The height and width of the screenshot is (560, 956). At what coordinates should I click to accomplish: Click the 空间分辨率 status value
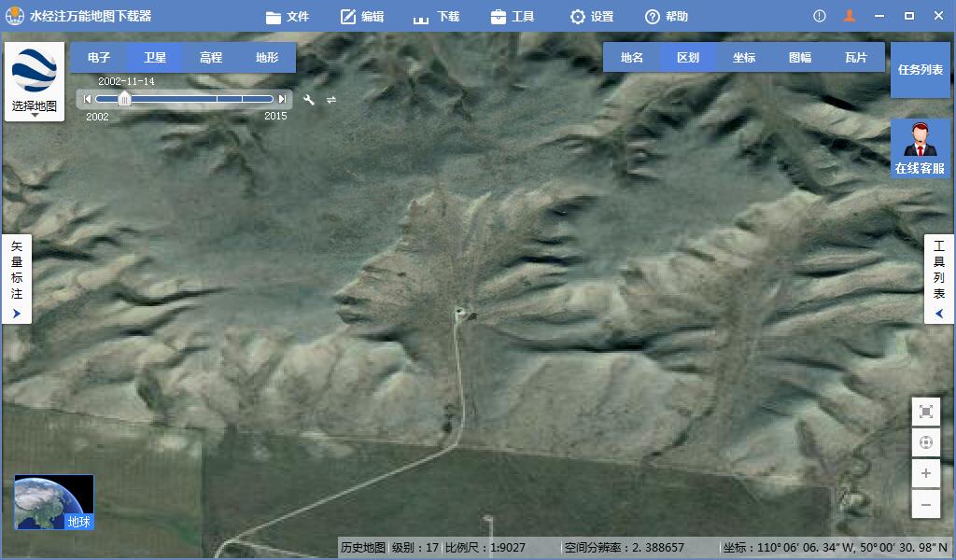pyautogui.click(x=624, y=547)
